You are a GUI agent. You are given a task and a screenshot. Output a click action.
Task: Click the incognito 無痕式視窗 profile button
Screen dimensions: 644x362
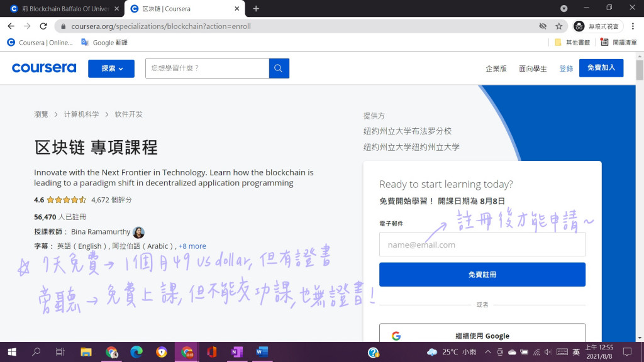(598, 26)
